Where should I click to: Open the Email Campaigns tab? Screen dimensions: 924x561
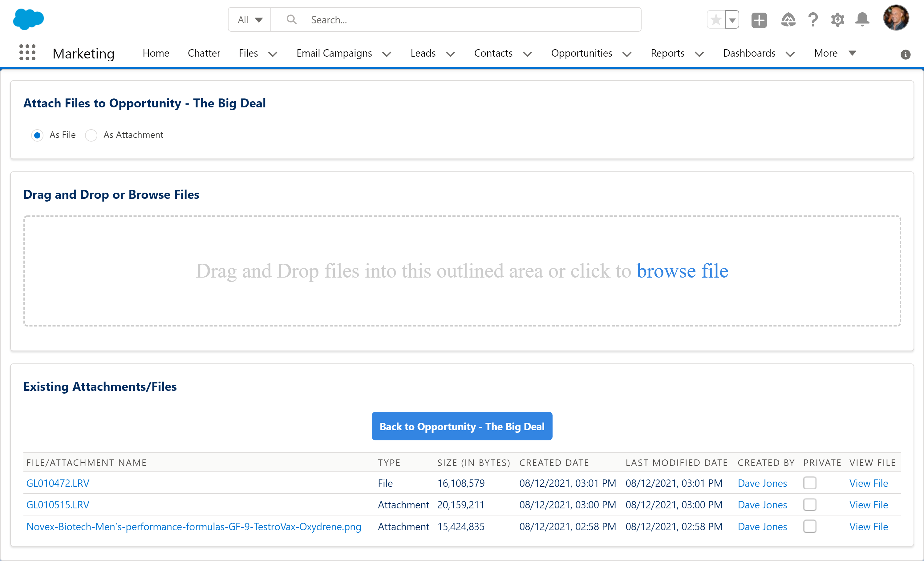click(x=334, y=53)
